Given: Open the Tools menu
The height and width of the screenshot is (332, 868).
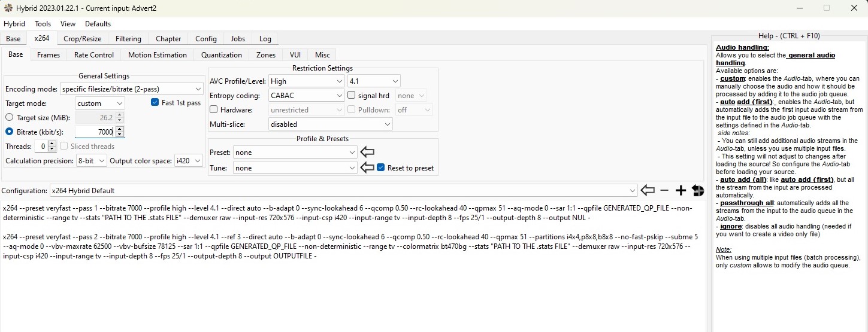Looking at the screenshot, I should pyautogui.click(x=43, y=24).
